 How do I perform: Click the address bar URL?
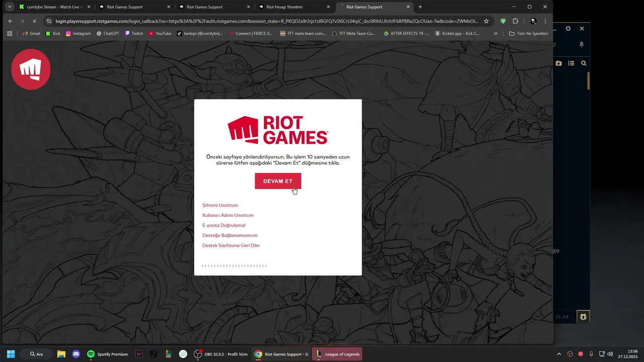tap(267, 21)
